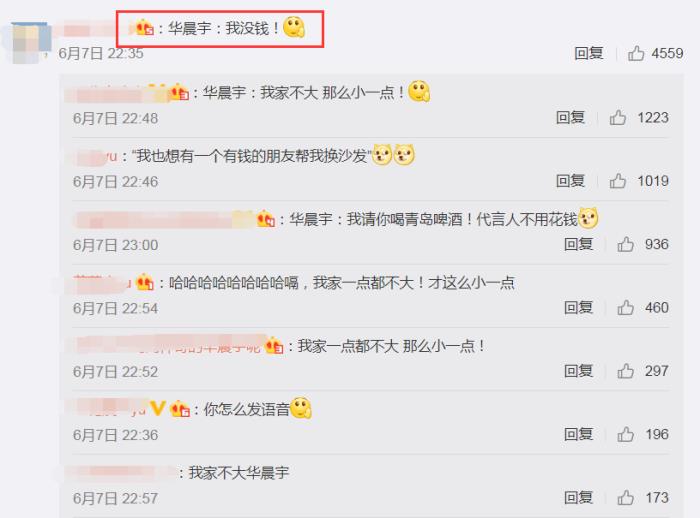Reply to the 22:57 comment
The width and height of the screenshot is (700, 518).
579,498
